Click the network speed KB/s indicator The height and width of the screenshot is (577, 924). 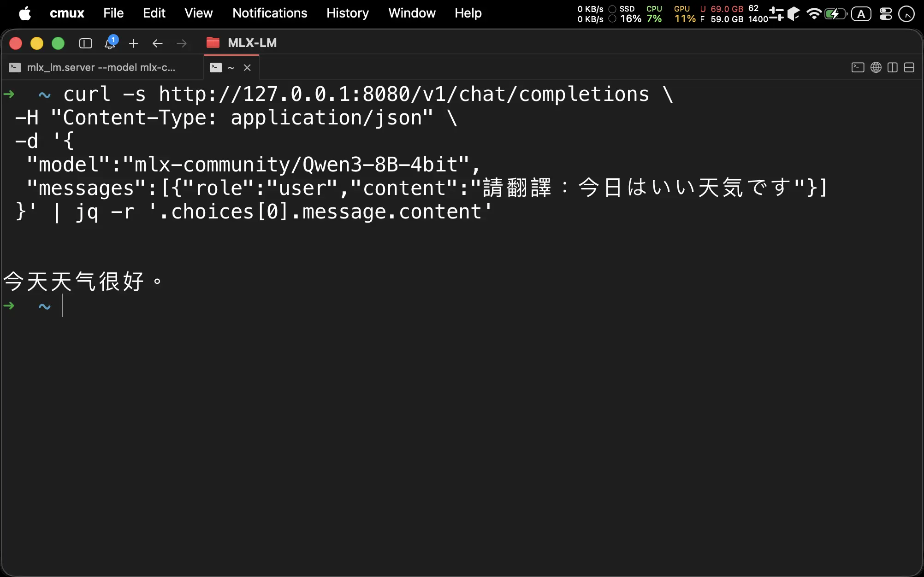pyautogui.click(x=590, y=14)
